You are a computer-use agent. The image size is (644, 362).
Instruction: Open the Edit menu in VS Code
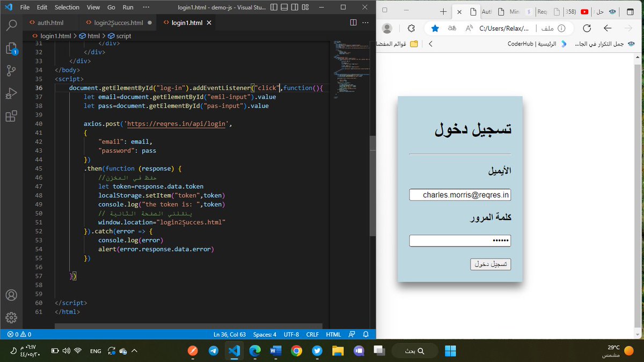pos(42,8)
